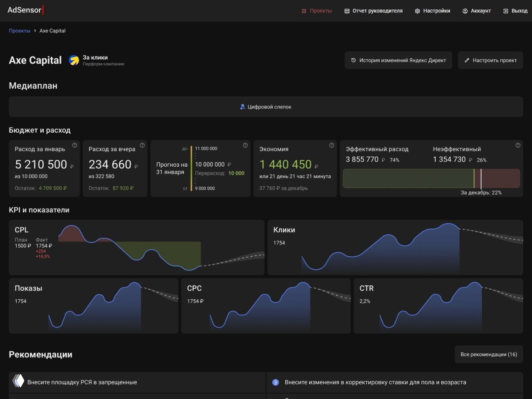The image size is (532, 399).
Task: Click help icon on Расход за вчера card
Action: 142,145
